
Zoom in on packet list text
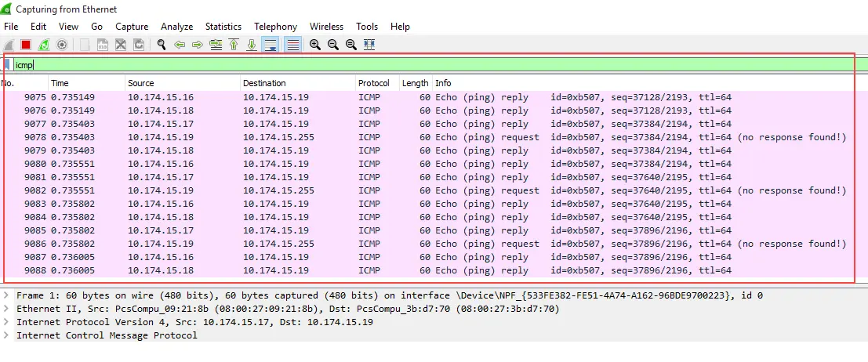click(x=315, y=45)
